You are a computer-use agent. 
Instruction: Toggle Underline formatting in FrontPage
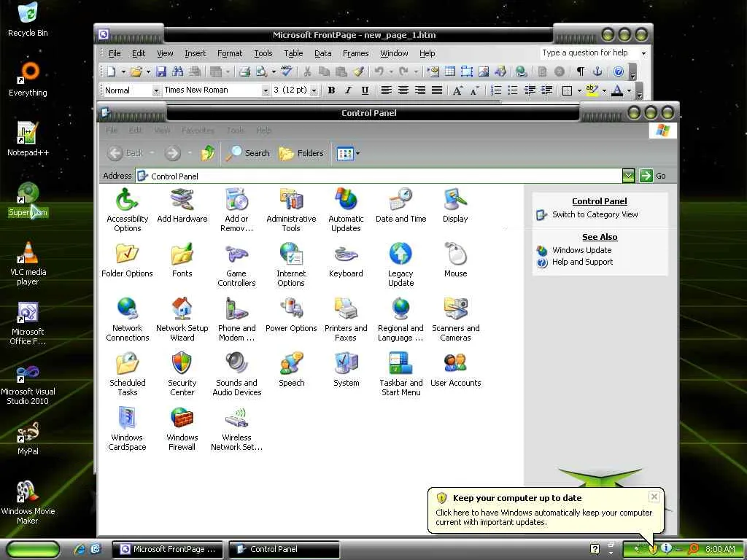365,90
